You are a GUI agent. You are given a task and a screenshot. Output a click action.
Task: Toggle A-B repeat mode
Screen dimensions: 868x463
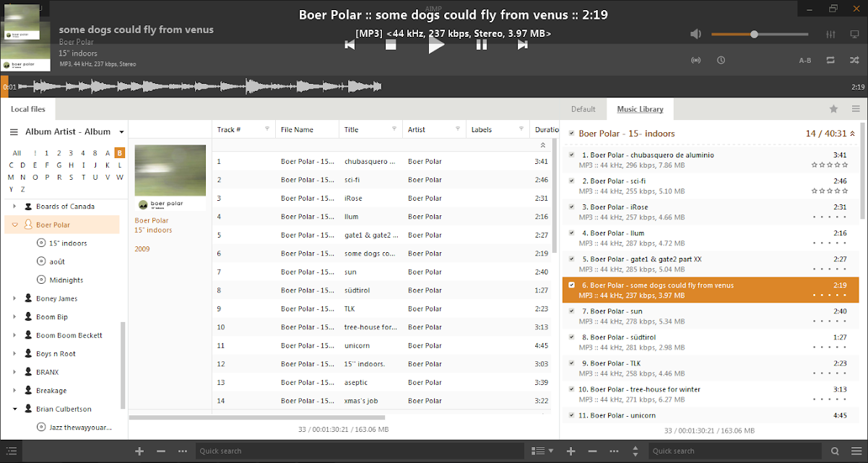(x=805, y=60)
